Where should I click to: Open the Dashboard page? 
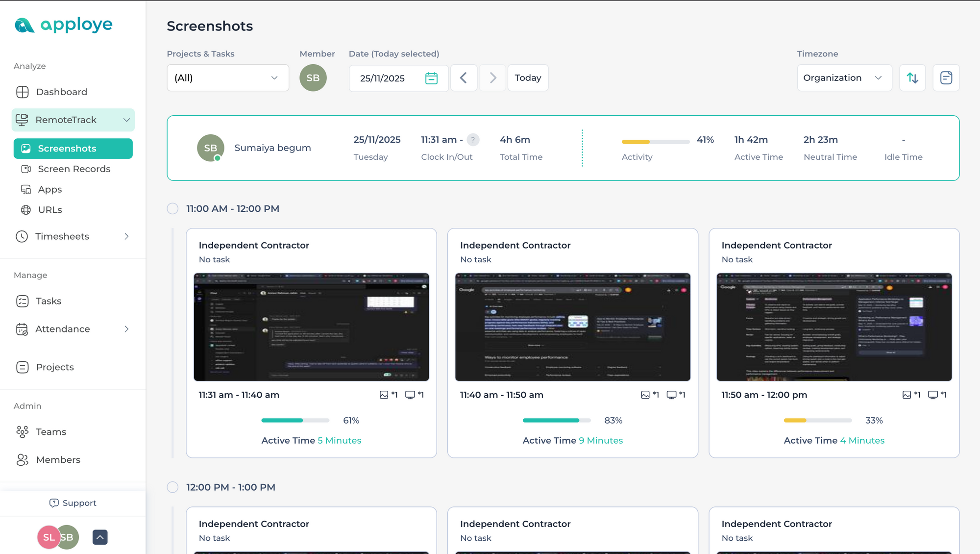click(x=61, y=92)
